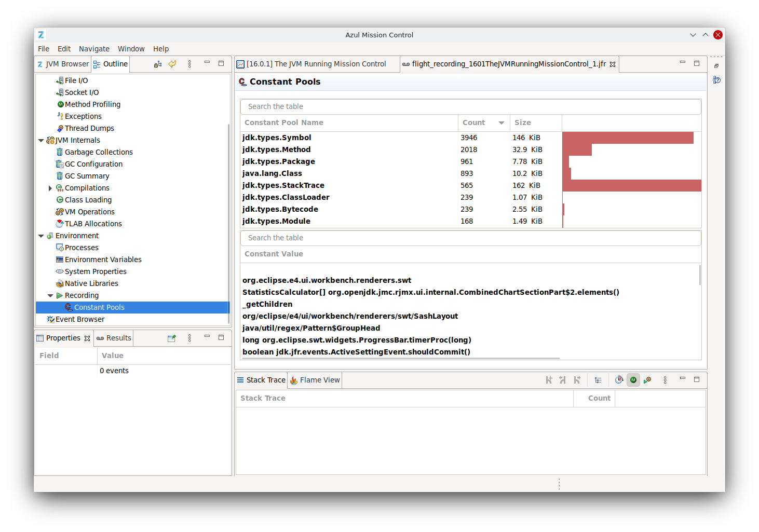Collapse the JVM Internals tree node
This screenshot has height=532, width=759.
[41, 140]
